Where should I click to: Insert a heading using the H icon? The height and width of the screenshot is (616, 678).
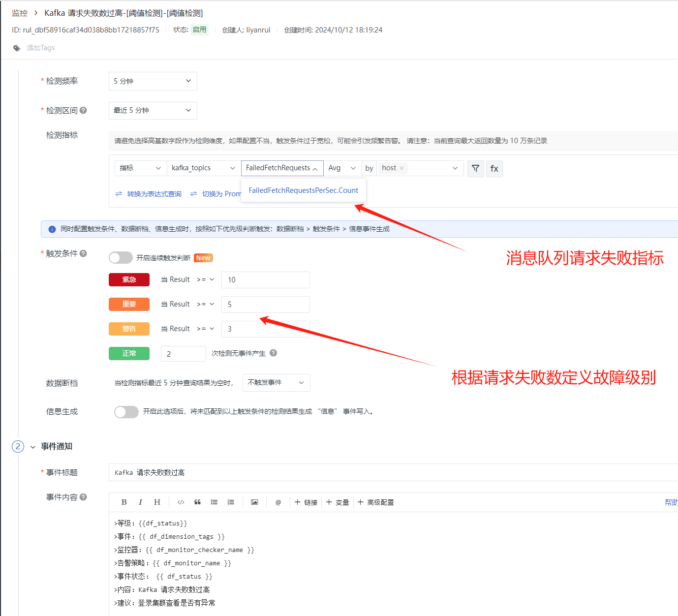tap(157, 502)
